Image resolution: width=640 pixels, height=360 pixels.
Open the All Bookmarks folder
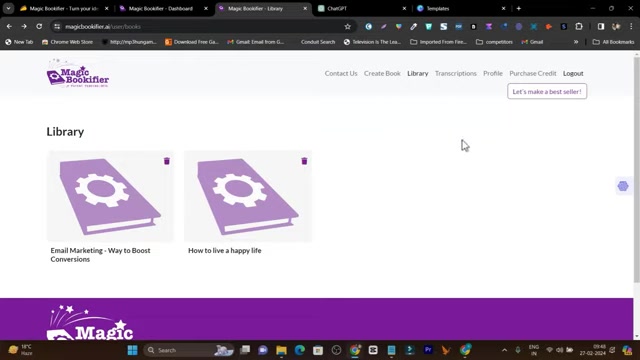point(613,42)
